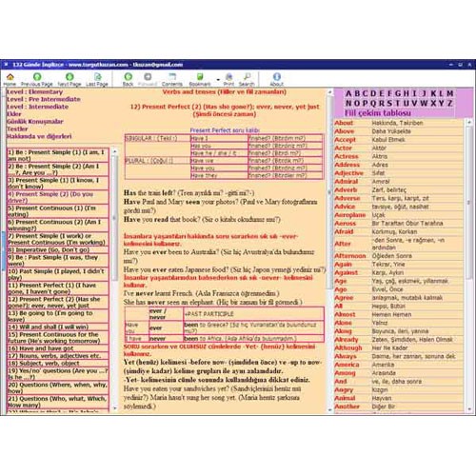Click the dictionary word Accept
The image size is (476, 476).
(x=345, y=140)
